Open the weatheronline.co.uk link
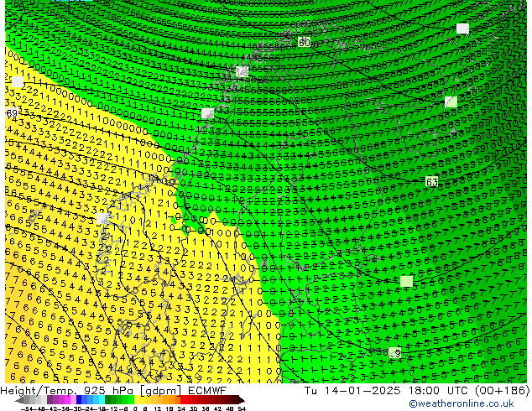532x411 pixels. [462, 404]
